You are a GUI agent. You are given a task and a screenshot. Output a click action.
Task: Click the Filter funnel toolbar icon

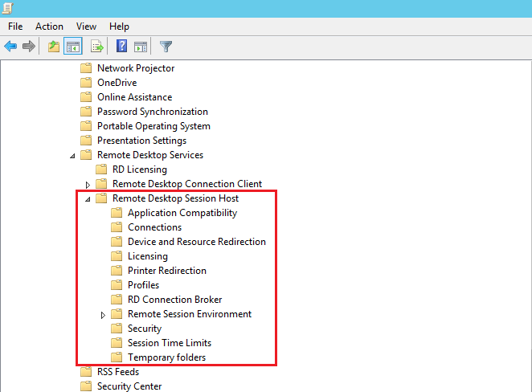click(x=166, y=47)
